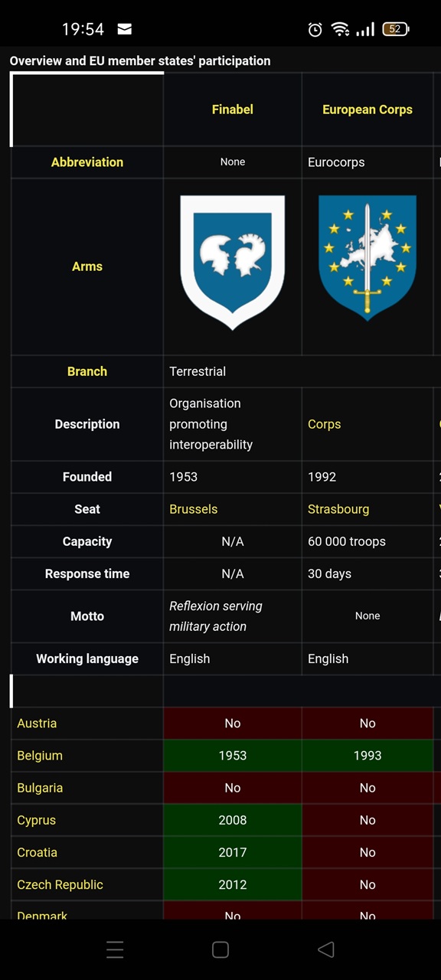Open the Finabel coat of arms image
The image size is (441, 980).
(x=232, y=263)
